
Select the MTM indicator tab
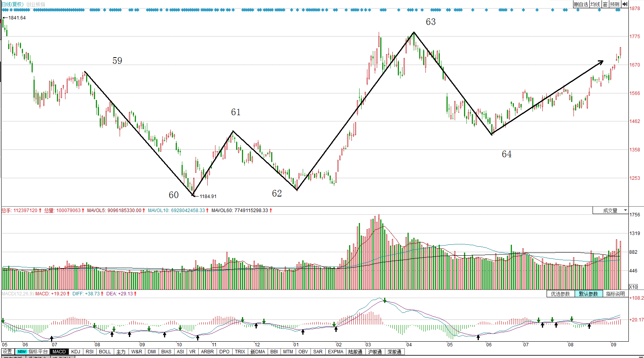click(288, 351)
